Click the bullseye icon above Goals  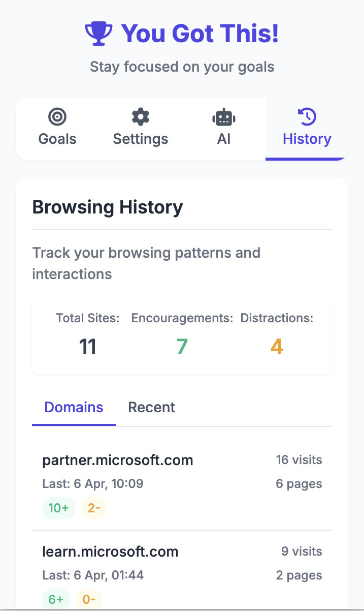point(57,117)
